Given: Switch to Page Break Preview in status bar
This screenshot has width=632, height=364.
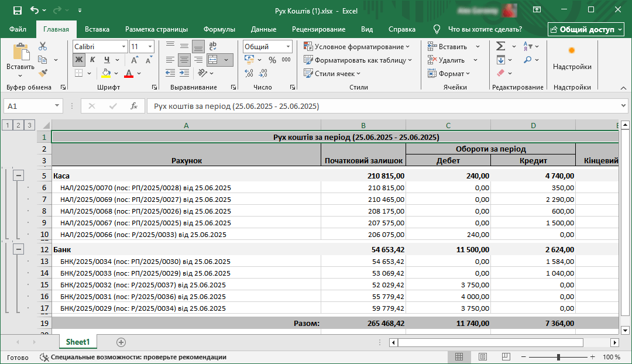Looking at the screenshot, I should pos(506,357).
